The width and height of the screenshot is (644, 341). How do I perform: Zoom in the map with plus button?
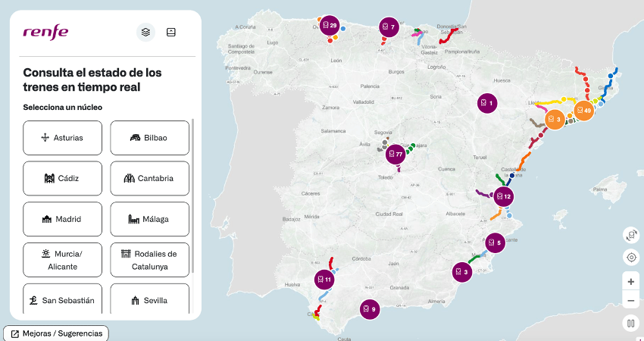tap(631, 282)
